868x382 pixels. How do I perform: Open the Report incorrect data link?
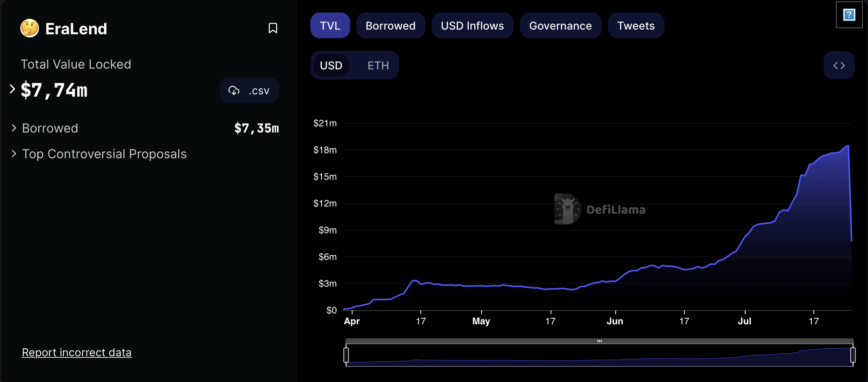[x=76, y=352]
